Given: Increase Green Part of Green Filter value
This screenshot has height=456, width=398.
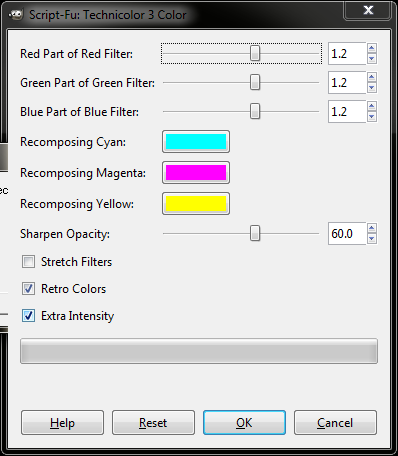Looking at the screenshot, I should tap(372, 77).
